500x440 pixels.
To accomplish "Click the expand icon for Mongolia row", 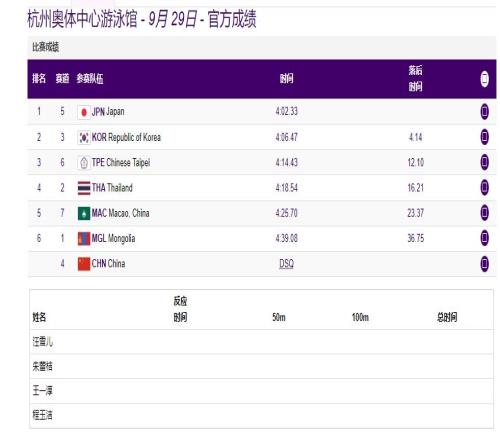I will [484, 238].
